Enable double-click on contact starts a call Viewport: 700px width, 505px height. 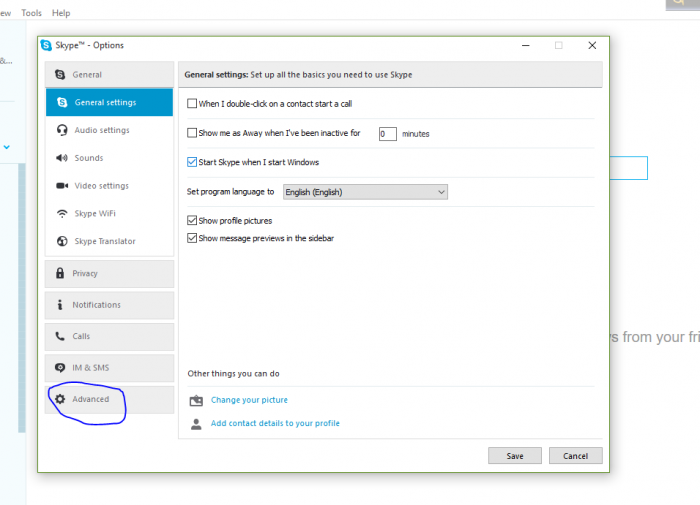192,104
